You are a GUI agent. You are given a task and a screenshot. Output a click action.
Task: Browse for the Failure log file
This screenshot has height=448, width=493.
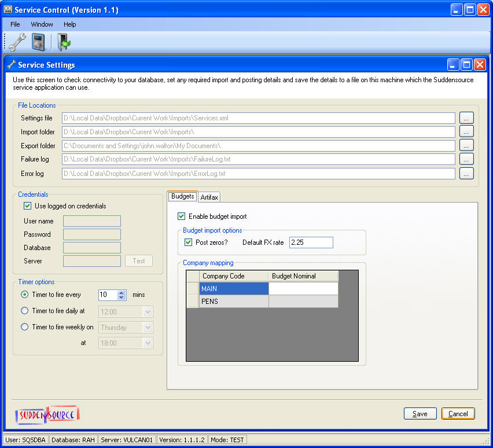point(466,159)
